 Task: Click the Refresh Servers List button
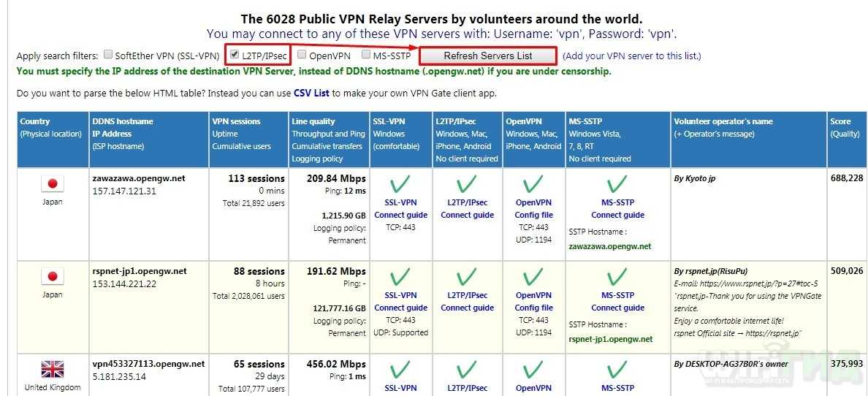487,56
